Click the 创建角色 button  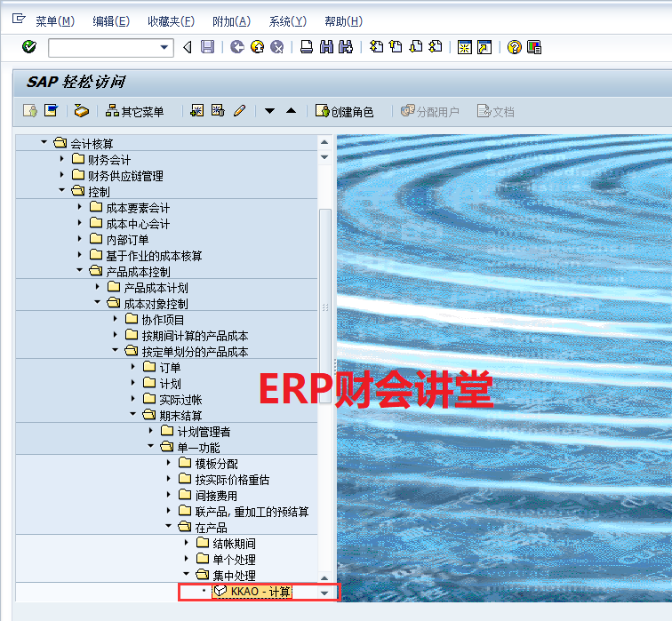click(345, 111)
